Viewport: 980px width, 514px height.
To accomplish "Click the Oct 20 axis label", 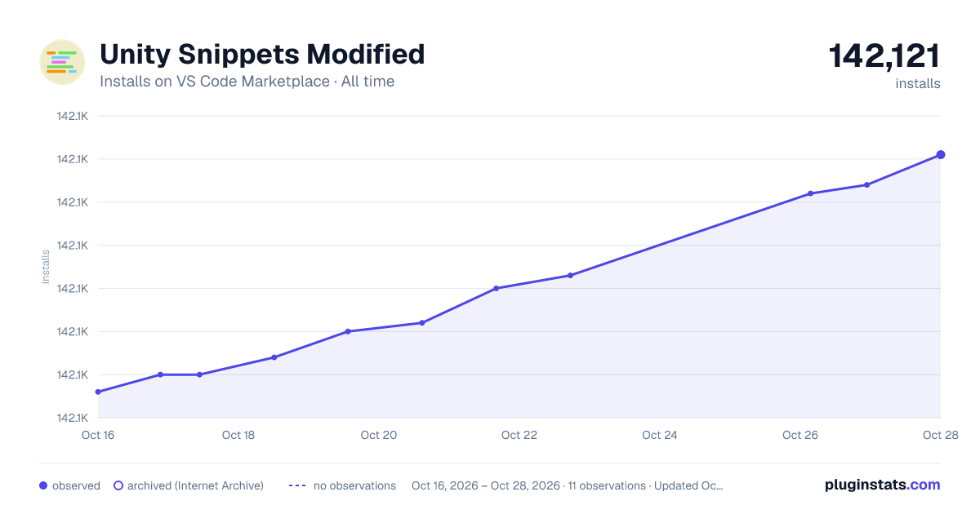I will [379, 435].
